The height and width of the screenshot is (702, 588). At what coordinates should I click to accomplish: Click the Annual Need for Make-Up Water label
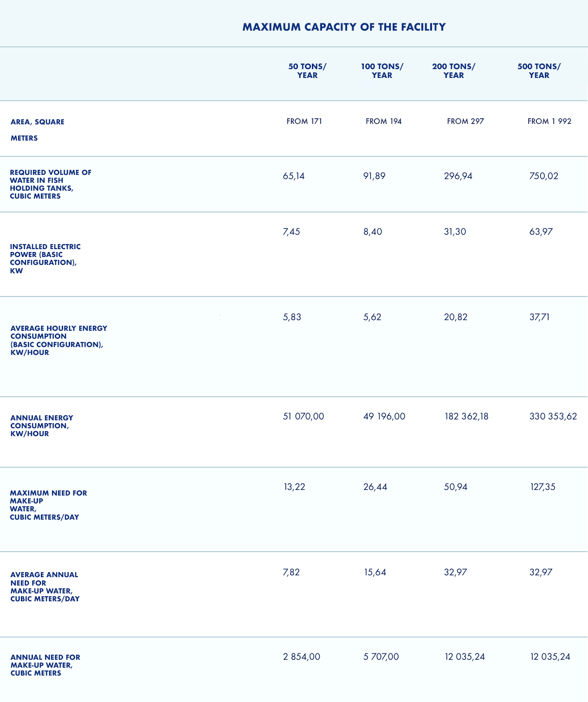[45, 665]
